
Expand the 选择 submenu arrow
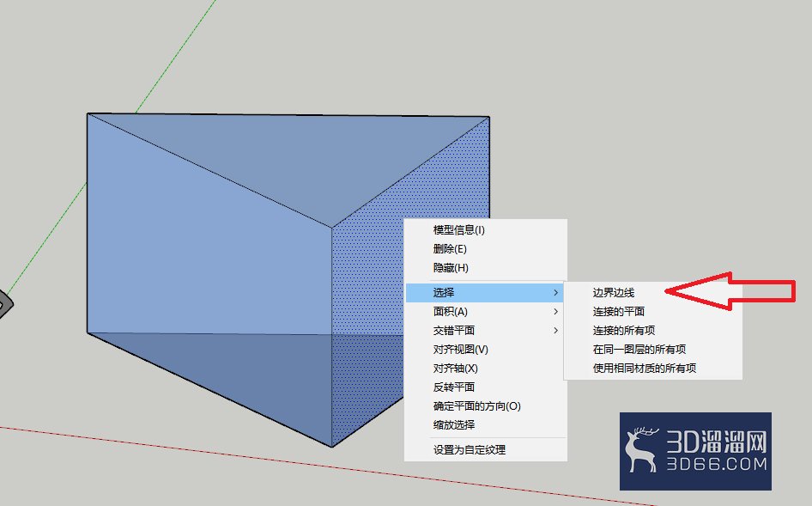tap(555, 293)
